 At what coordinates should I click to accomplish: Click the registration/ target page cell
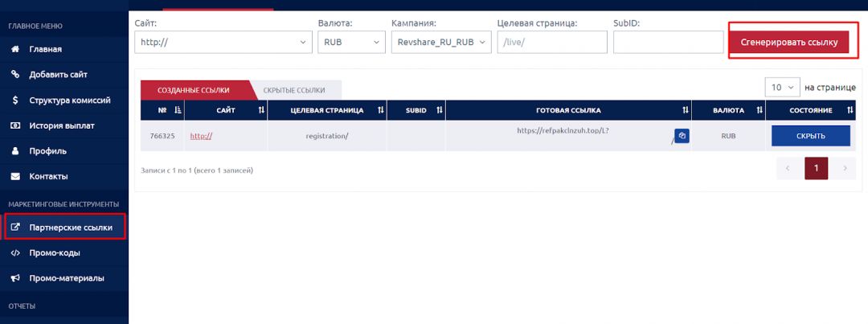coord(327,136)
